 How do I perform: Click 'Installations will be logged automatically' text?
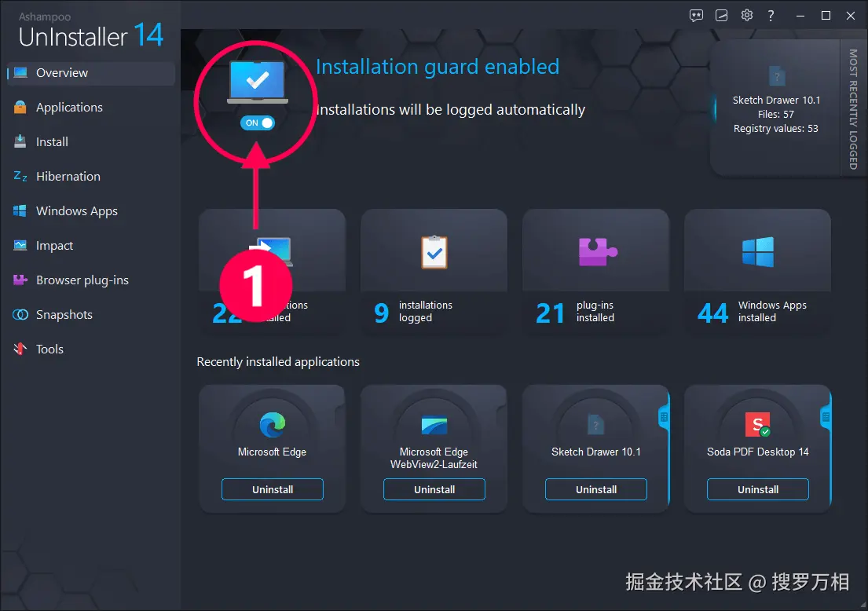point(451,110)
